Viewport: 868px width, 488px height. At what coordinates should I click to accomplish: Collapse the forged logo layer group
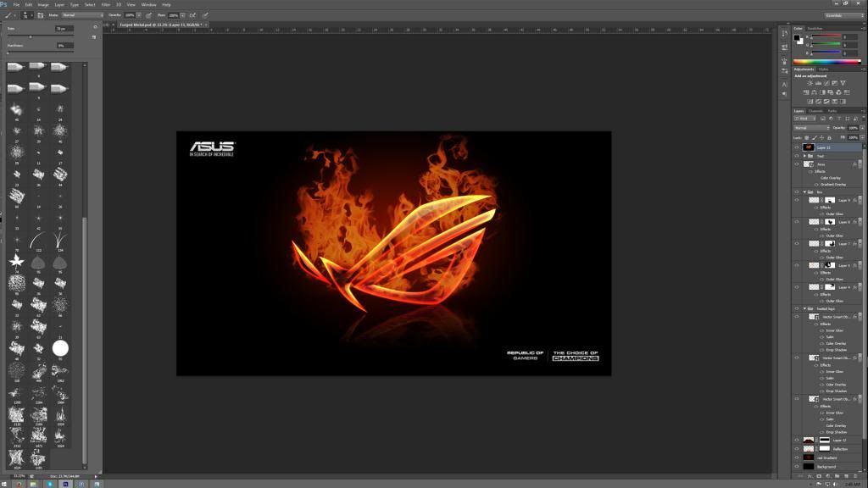[805, 308]
